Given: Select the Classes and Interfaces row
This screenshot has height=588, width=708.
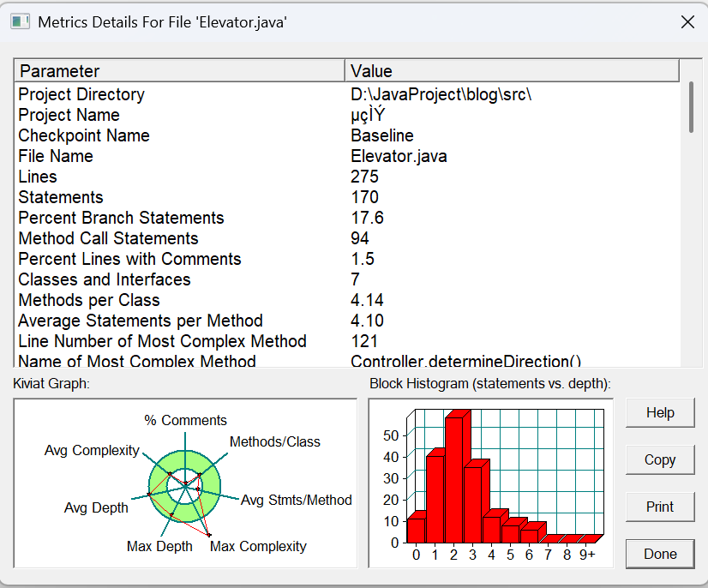Looking at the screenshot, I should (347, 279).
